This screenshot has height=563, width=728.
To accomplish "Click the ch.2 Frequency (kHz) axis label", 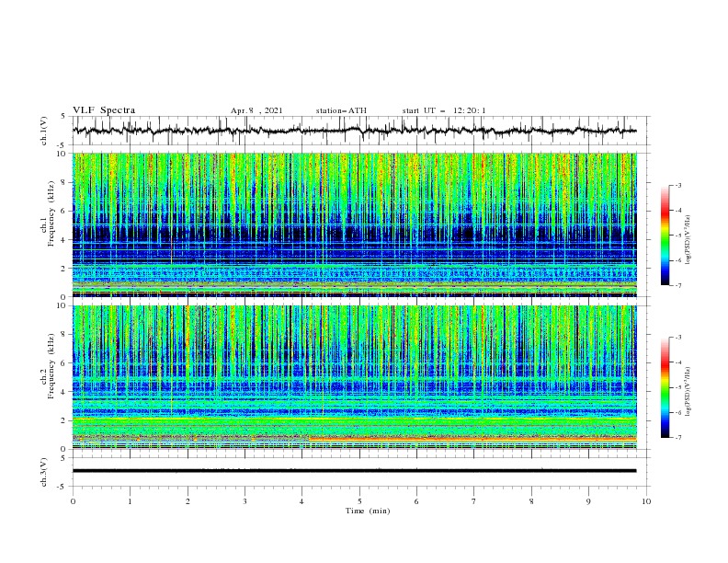I will [x=48, y=366].
